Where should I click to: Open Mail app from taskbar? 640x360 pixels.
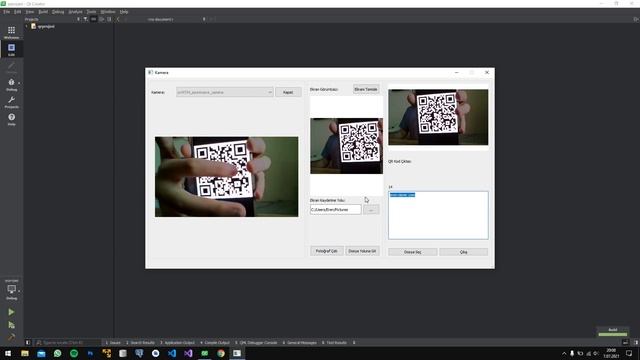click(x=41, y=353)
